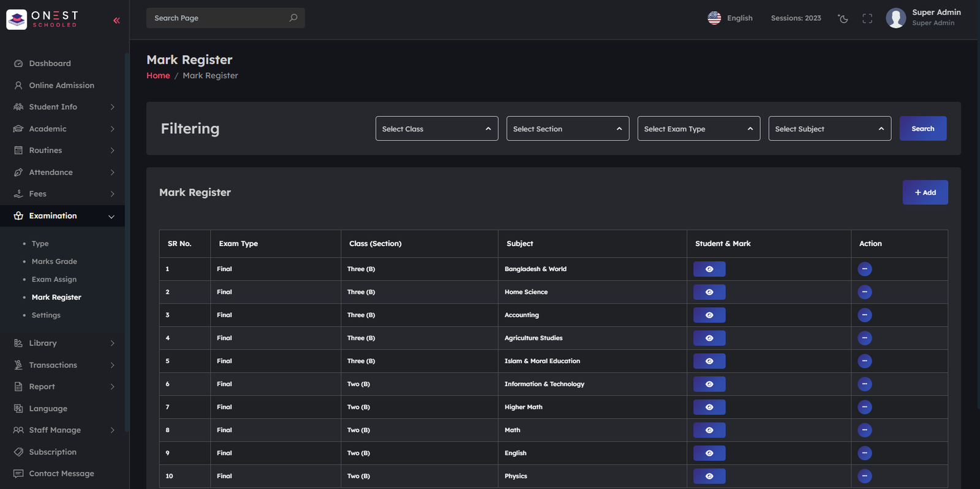Screen dimensions: 980x489
Task: Open the Examination Settings submenu item
Action: coord(46,315)
